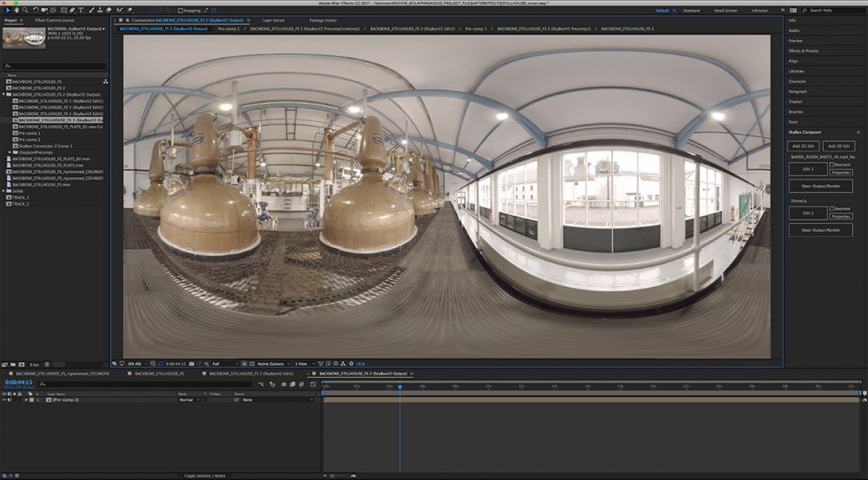Select the Rotation tool
The height and width of the screenshot is (480, 868).
point(35,10)
